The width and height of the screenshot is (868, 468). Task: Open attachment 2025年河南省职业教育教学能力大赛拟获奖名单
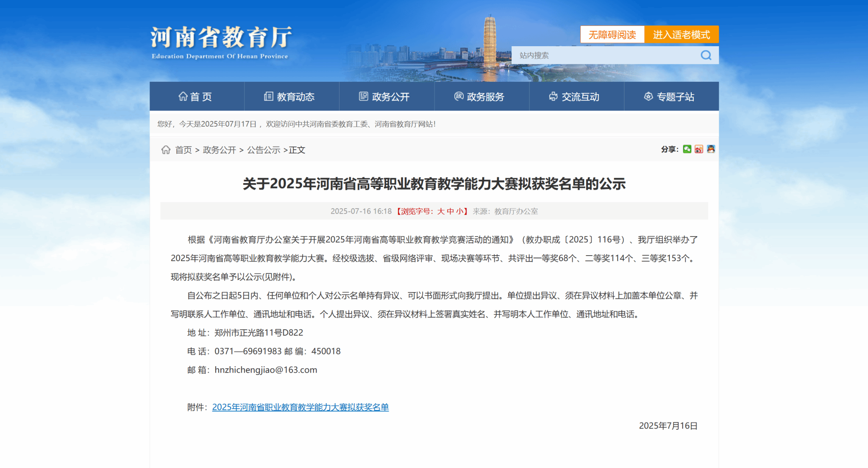pyautogui.click(x=300, y=407)
